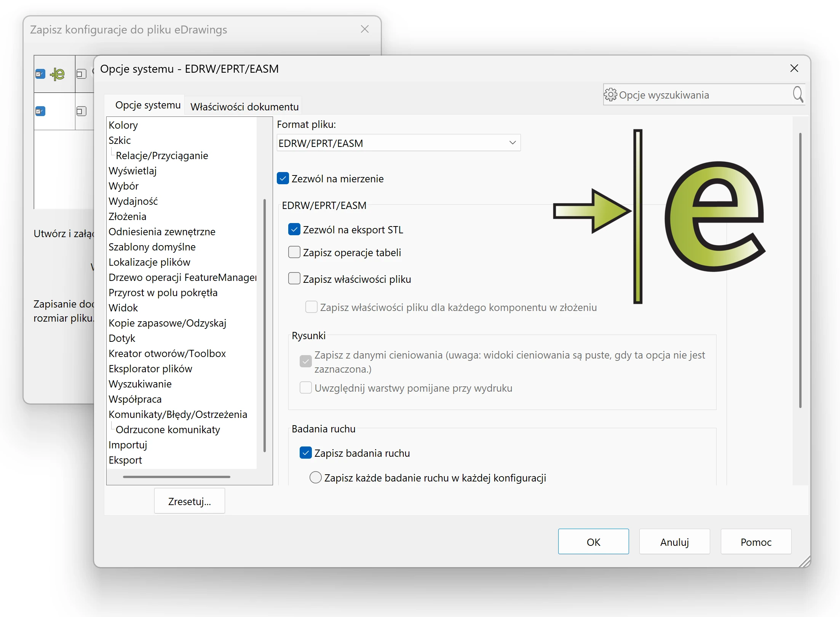840x617 pixels.
Task: Toggle second row checkbox in eDrawings dialog
Action: point(40,111)
